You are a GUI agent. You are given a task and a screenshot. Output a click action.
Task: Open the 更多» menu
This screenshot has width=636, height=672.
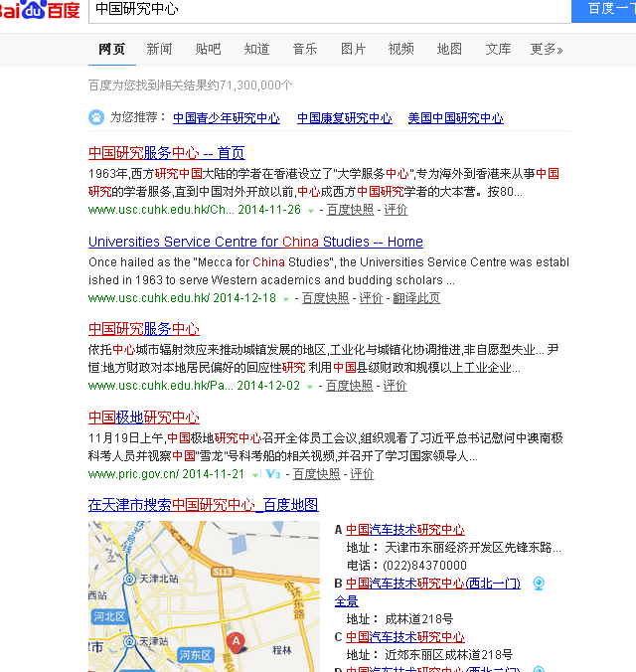click(546, 50)
